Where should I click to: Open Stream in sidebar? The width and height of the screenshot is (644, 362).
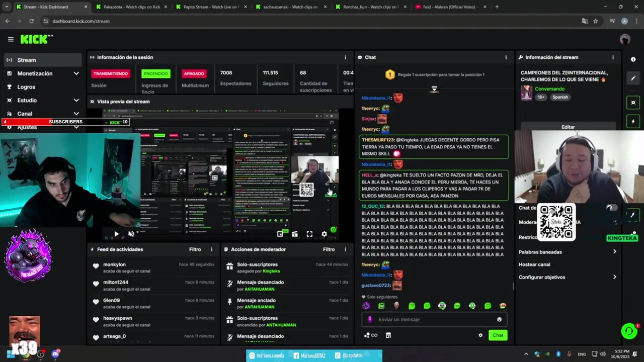coord(42,60)
